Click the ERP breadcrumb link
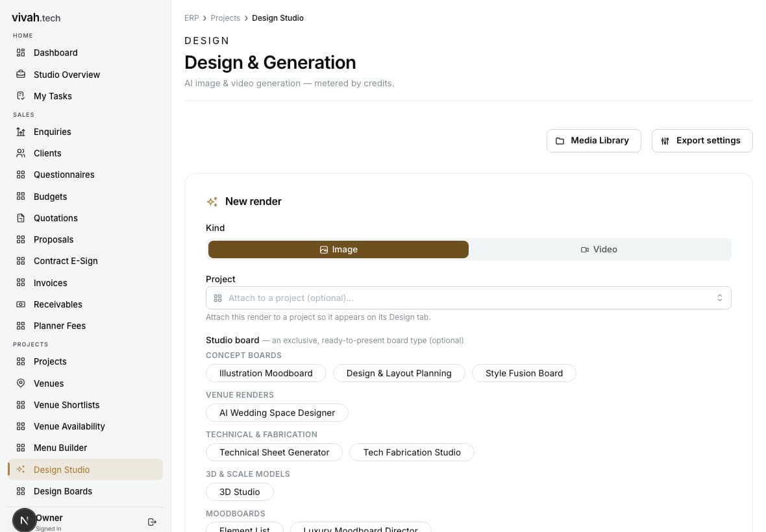Image resolution: width=766 pixels, height=532 pixels. click(x=191, y=18)
